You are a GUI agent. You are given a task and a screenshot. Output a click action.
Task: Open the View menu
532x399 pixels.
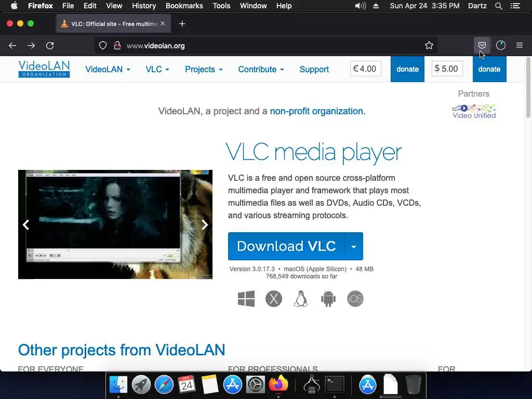[x=114, y=6]
